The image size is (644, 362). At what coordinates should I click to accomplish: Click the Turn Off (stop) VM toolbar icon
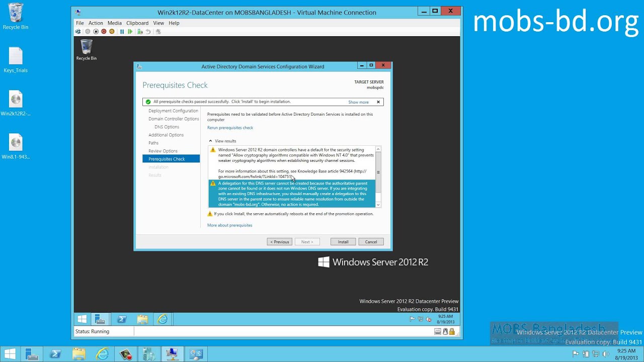pos(96,32)
